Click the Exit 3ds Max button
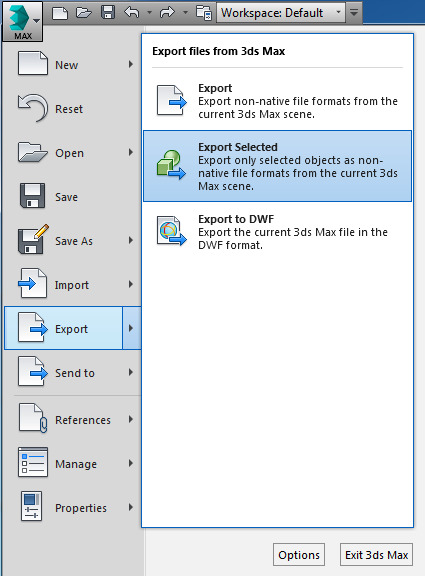 377,555
